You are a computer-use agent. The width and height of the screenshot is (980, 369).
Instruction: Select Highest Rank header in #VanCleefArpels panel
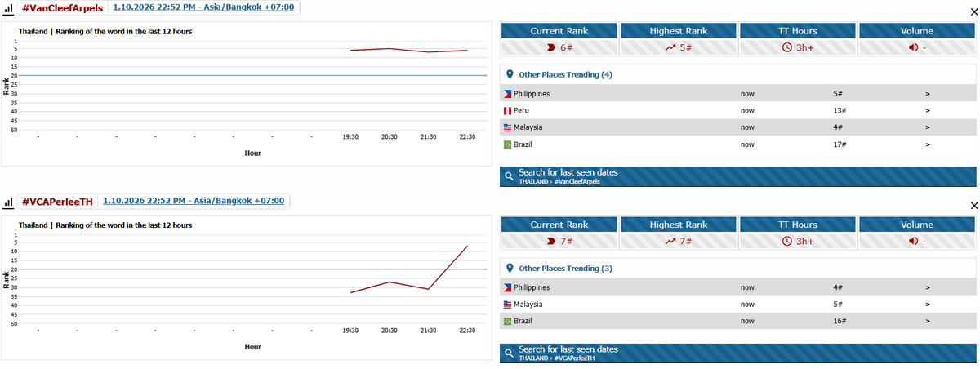[x=679, y=31]
